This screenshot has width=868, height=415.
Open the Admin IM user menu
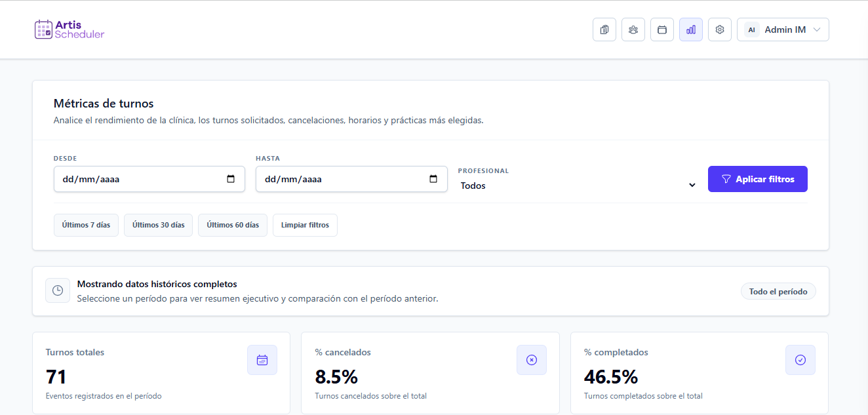tap(783, 30)
